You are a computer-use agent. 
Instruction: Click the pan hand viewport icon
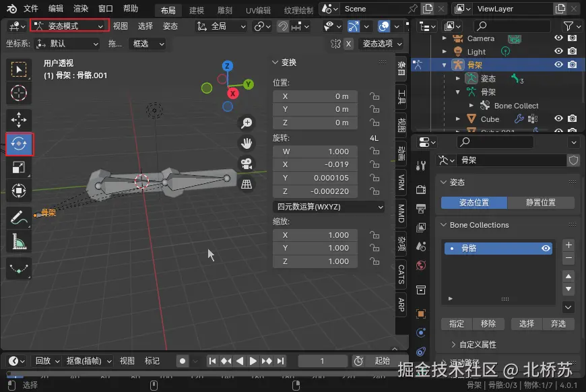point(247,143)
